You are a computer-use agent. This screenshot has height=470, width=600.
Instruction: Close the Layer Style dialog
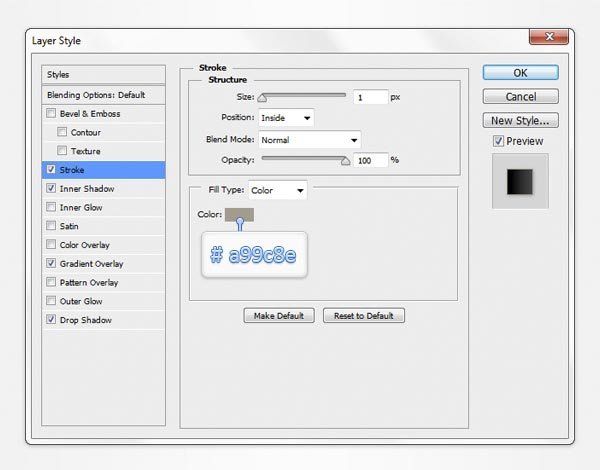point(549,37)
